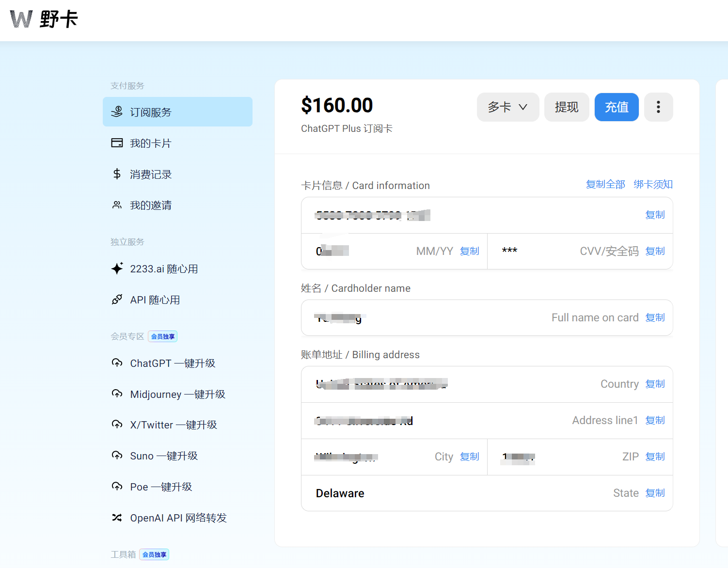Viewport: 728px width, 568px height.
Task: Click the shuffle icon for OpenAI API 网络转发
Action: (x=117, y=518)
